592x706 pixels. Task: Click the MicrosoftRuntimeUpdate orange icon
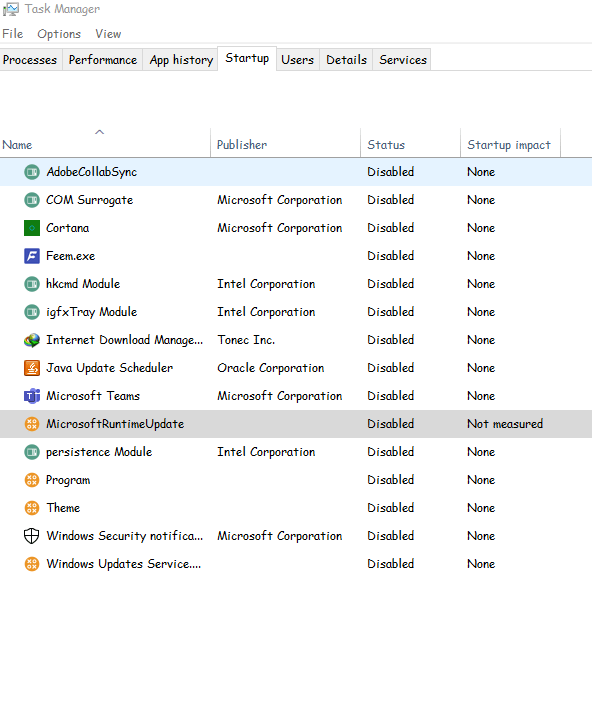pos(32,424)
